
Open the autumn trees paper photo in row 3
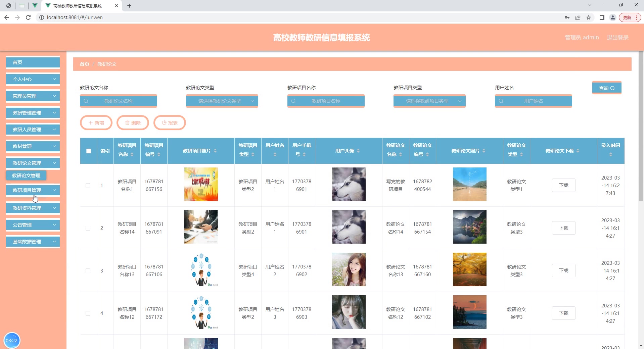coord(470,269)
